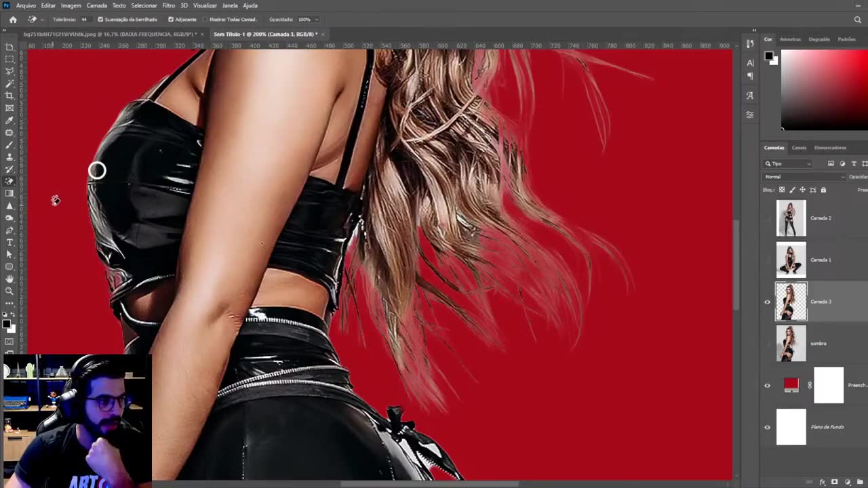Expand the Tipo layer filter dropdown

[x=788, y=163]
